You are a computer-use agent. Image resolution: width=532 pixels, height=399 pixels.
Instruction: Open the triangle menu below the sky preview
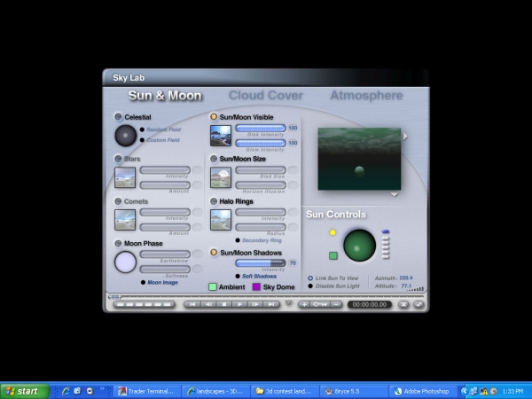pyautogui.click(x=394, y=195)
